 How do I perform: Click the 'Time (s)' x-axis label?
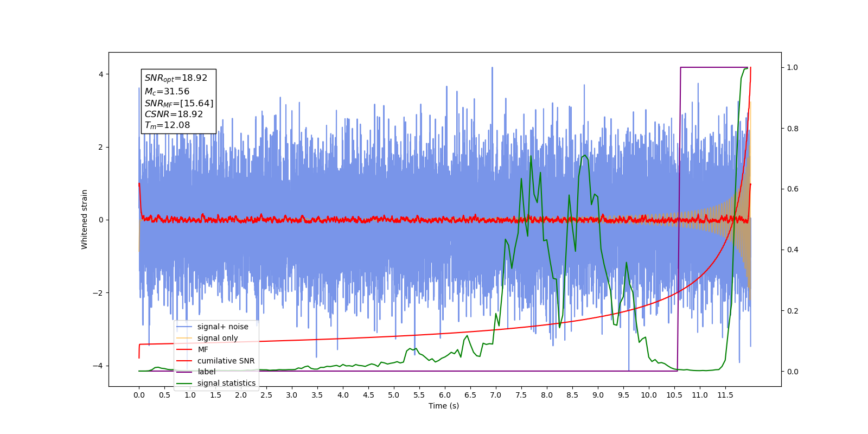444,406
